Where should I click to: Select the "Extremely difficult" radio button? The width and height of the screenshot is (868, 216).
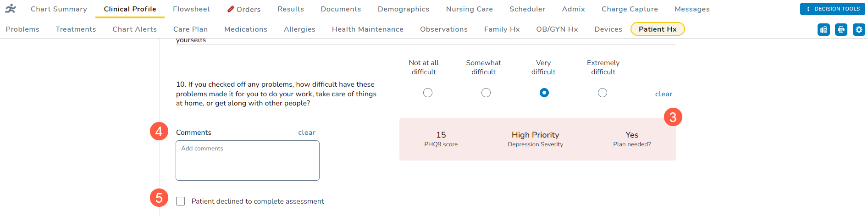click(603, 93)
